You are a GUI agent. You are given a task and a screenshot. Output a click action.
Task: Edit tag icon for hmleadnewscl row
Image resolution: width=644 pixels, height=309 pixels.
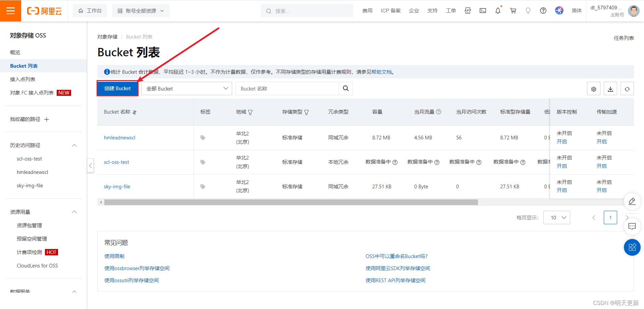click(x=203, y=138)
